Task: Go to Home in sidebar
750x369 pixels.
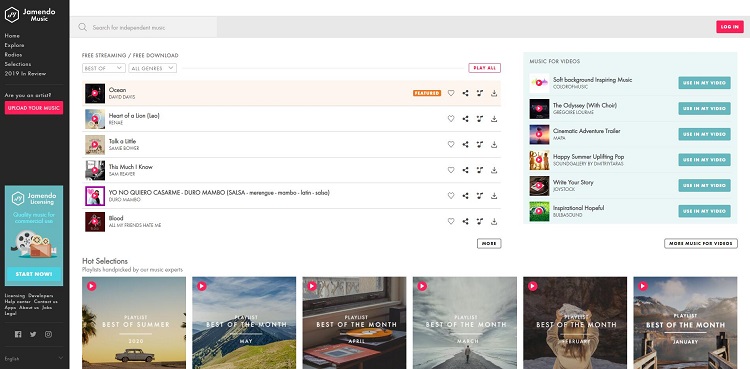Action: click(12, 36)
